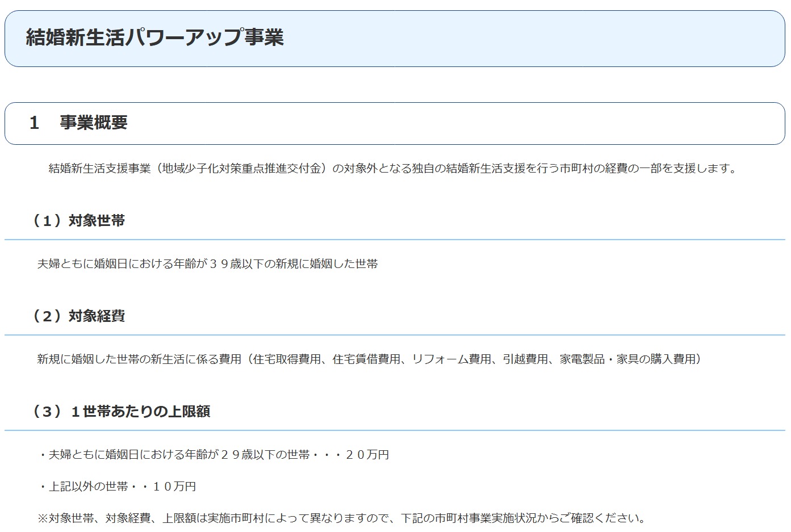791x532 pixels.
Task: Select the section heading 1 事業概要
Action: 78,123
